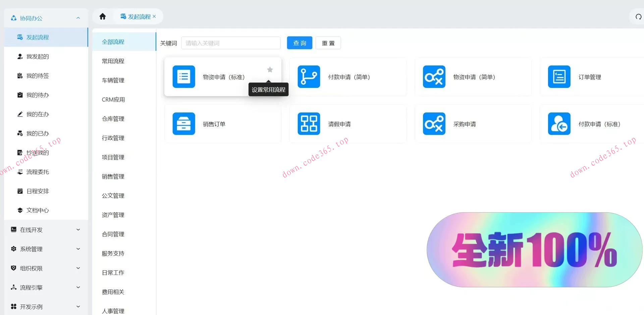The width and height of the screenshot is (644, 315).
Task: Select the 请假申请 card icon
Action: click(x=309, y=123)
